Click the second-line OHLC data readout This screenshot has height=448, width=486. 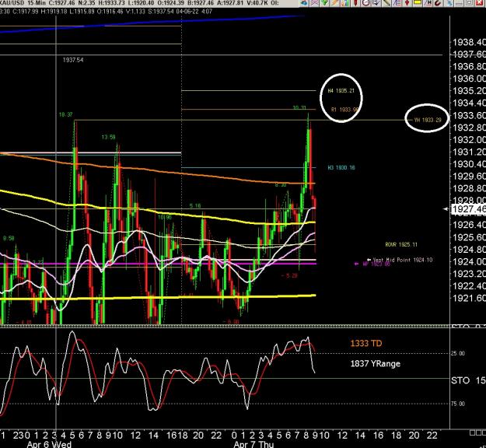tap(107, 12)
